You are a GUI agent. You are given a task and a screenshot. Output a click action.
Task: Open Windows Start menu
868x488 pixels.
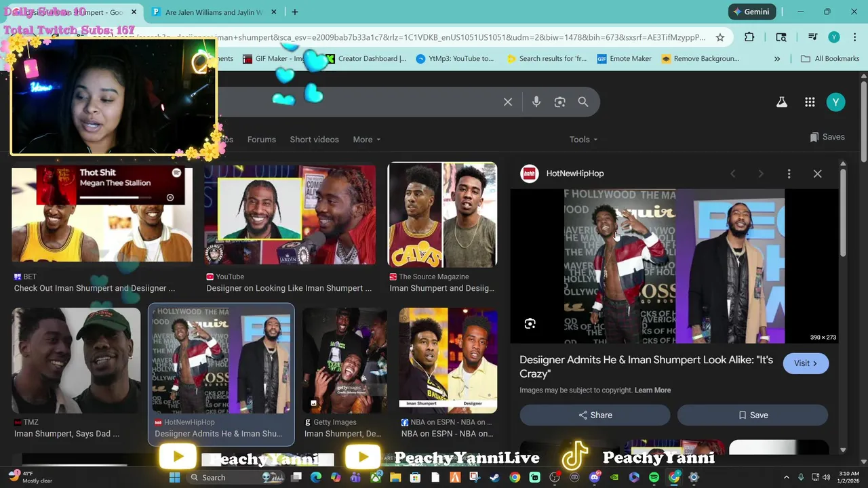[x=174, y=477]
